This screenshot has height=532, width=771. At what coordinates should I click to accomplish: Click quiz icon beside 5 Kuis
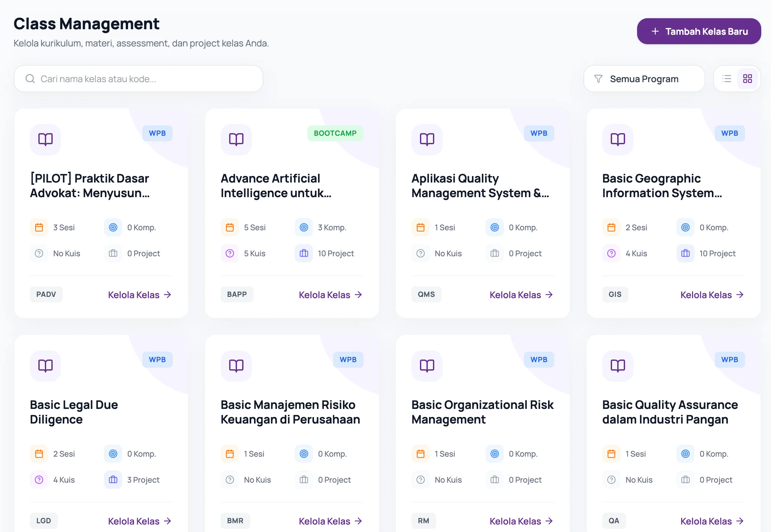tap(229, 253)
